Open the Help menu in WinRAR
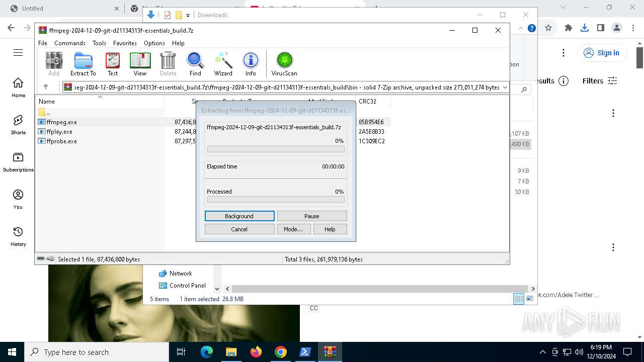 pyautogui.click(x=178, y=43)
